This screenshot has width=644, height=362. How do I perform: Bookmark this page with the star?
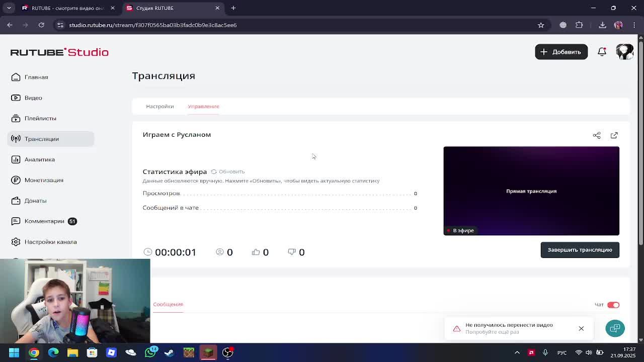(x=541, y=25)
